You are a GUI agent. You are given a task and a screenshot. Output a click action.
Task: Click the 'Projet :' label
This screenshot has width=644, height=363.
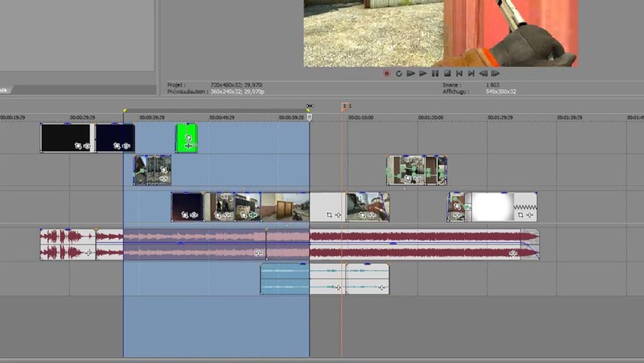pyautogui.click(x=177, y=85)
